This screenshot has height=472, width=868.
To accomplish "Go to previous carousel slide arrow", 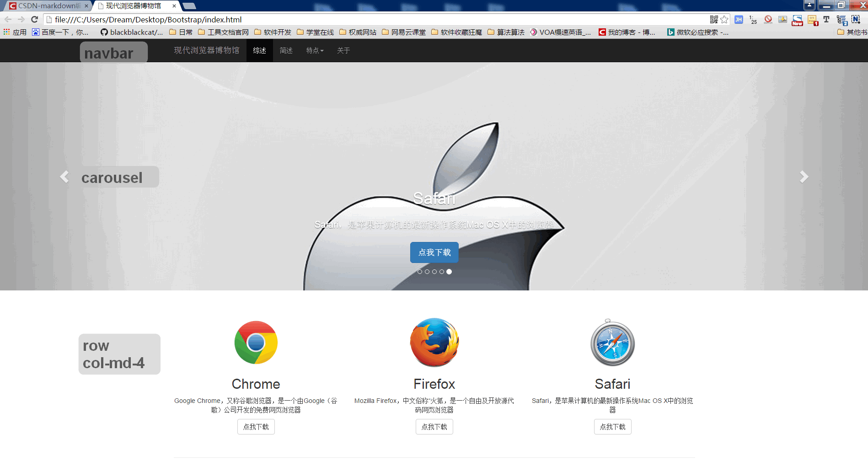I will point(64,177).
